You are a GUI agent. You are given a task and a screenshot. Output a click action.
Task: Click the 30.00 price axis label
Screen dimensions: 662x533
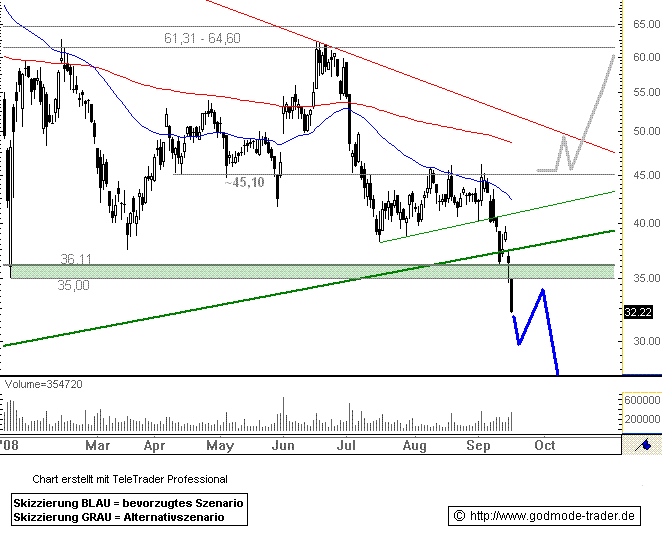point(647,341)
